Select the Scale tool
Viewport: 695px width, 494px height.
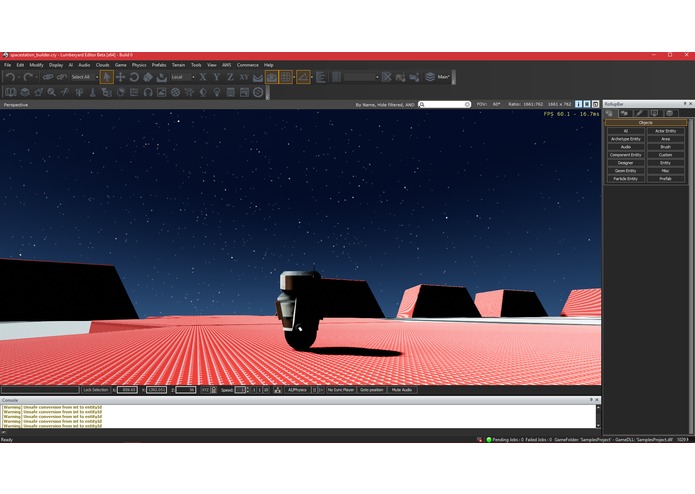148,77
